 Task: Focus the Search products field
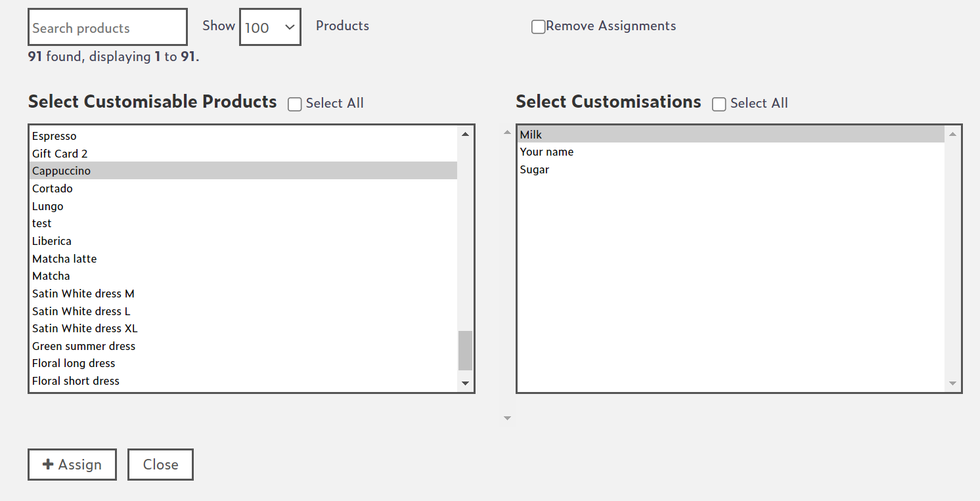[108, 28]
